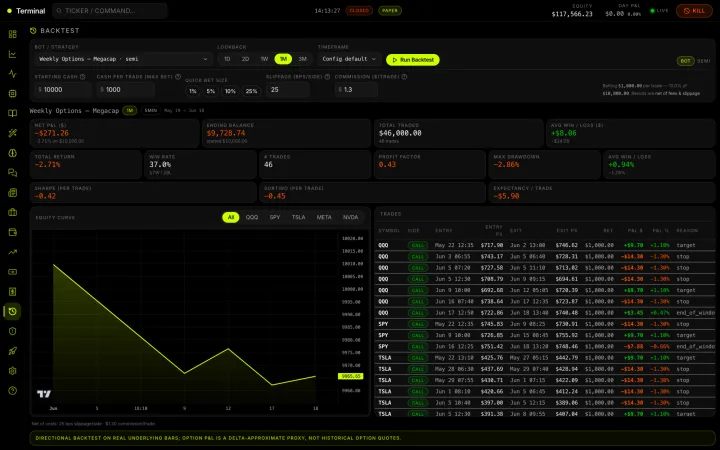Click the CLOSED market status badge
Image resolution: width=720 pixels, height=450 pixels.
pos(359,11)
